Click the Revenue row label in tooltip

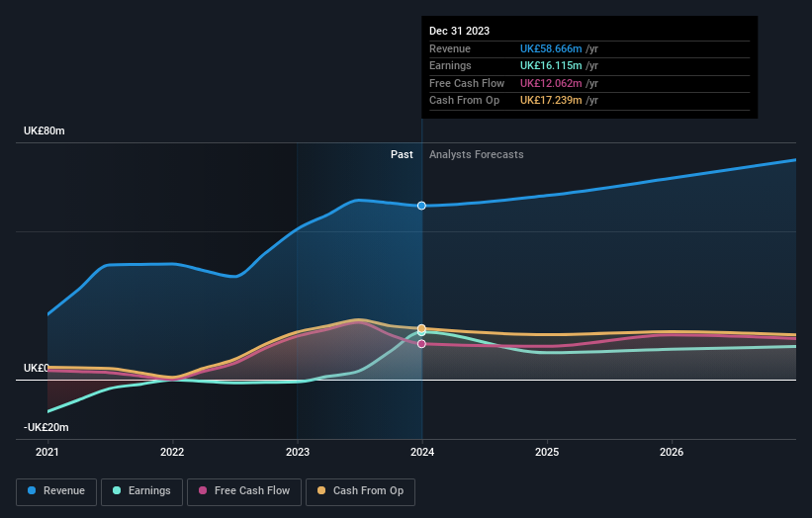click(450, 48)
